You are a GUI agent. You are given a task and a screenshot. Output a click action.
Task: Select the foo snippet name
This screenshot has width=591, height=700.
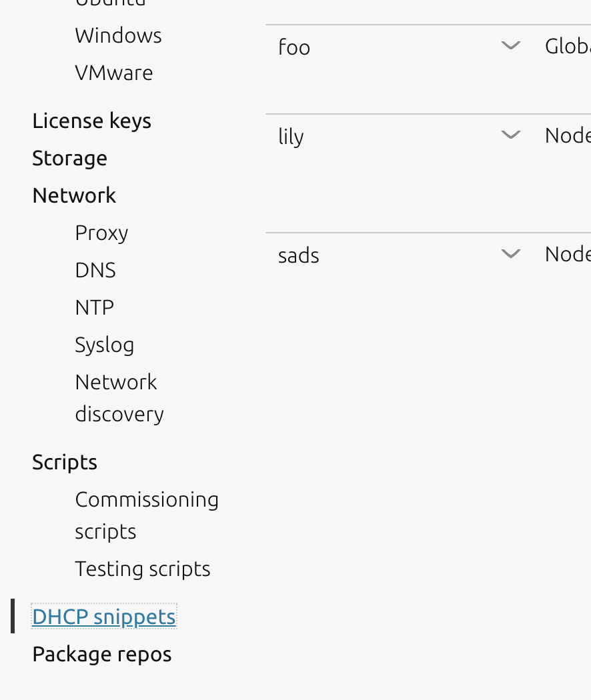pos(293,47)
